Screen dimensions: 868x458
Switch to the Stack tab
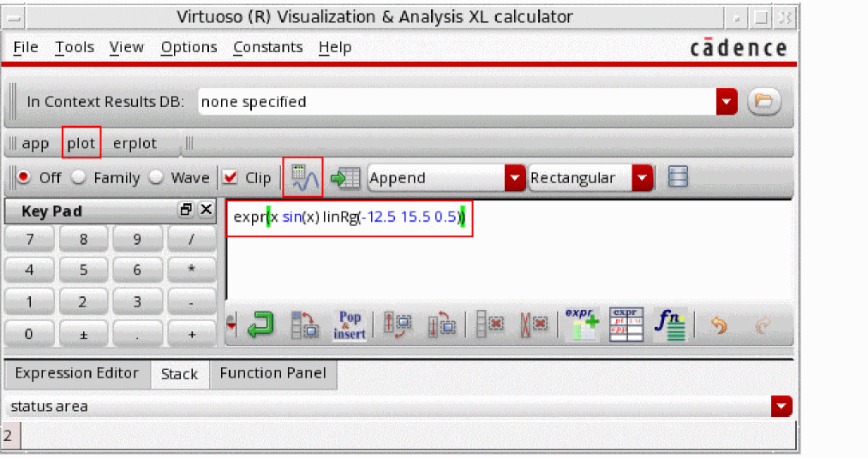[x=179, y=374]
